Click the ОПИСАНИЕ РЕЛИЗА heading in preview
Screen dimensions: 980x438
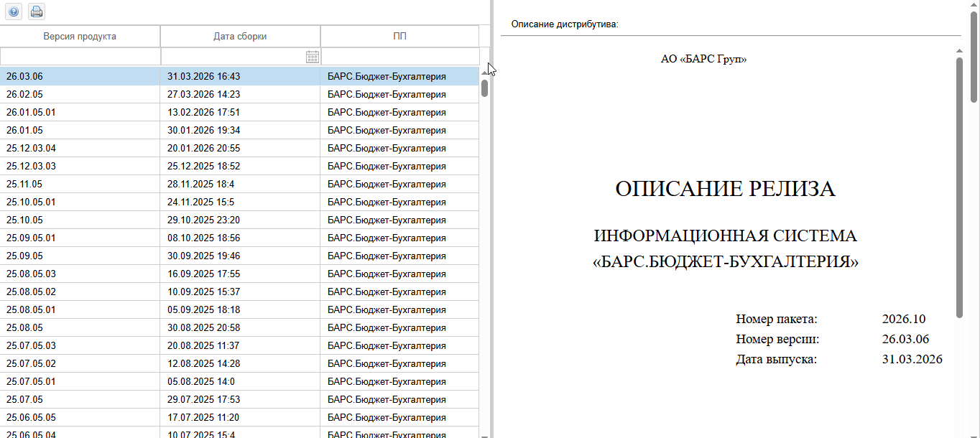click(725, 189)
